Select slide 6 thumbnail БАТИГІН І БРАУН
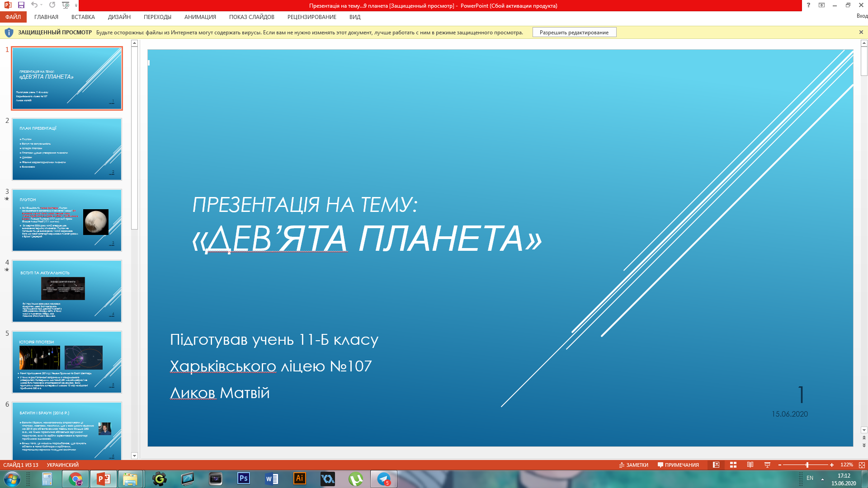This screenshot has height=488, width=868. pos(67,431)
